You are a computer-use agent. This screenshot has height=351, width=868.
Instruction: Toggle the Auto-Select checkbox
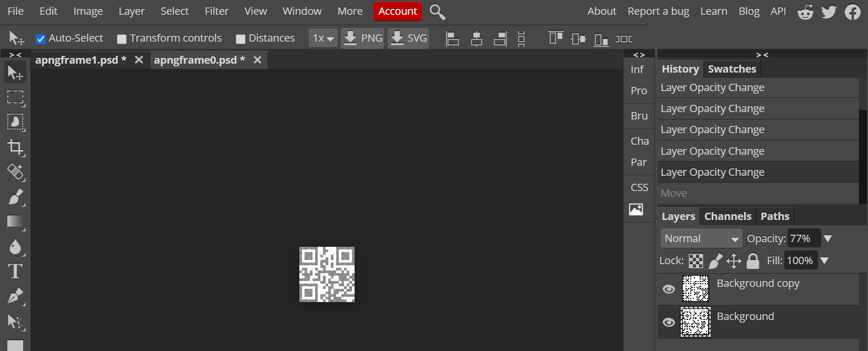[41, 39]
